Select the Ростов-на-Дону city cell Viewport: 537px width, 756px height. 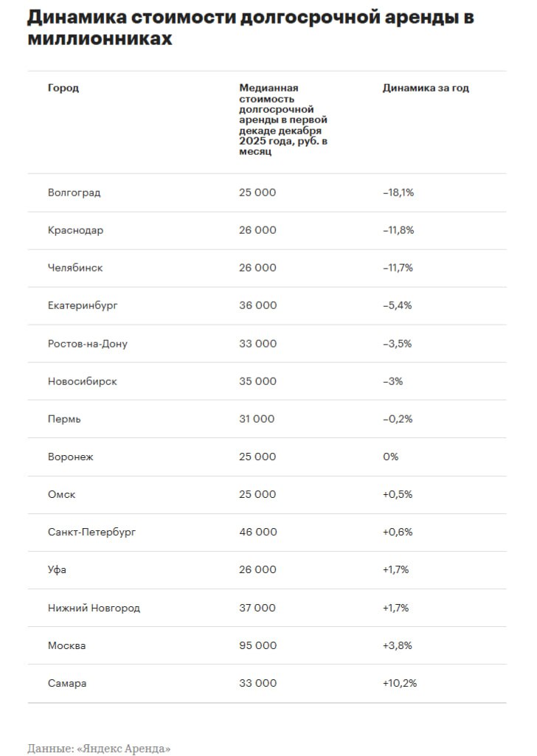coord(87,344)
